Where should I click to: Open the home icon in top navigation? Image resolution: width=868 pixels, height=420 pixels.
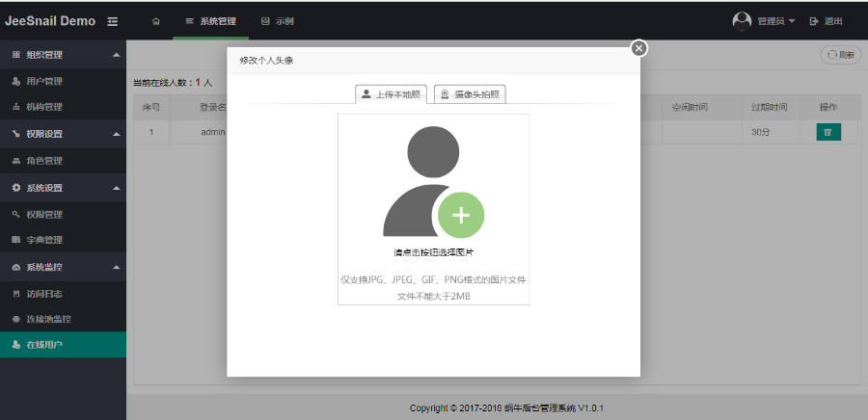(156, 21)
